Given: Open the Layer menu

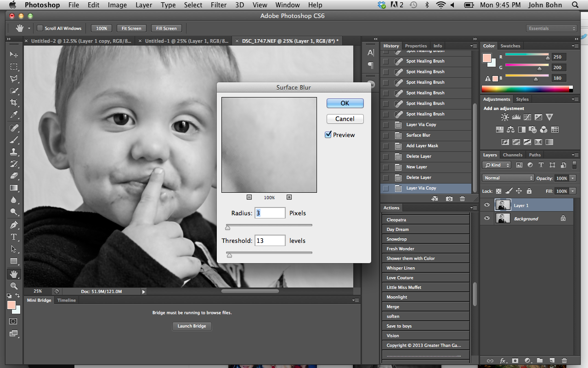Looking at the screenshot, I should pos(144,5).
